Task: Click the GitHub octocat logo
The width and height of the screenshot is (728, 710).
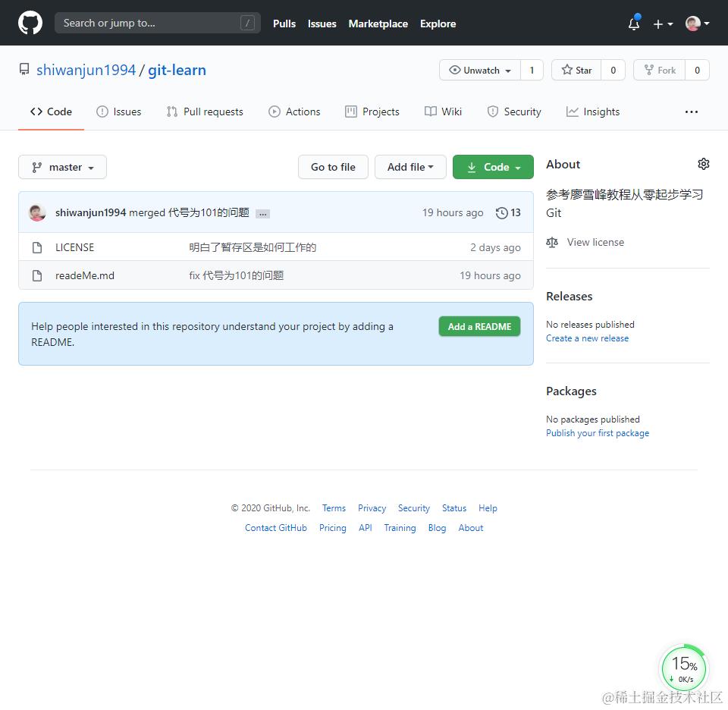Action: pos(30,23)
